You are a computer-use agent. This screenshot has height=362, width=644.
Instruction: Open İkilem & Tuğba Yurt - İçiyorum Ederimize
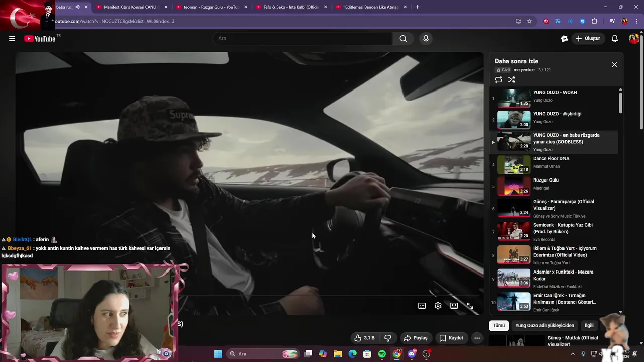tap(553, 255)
